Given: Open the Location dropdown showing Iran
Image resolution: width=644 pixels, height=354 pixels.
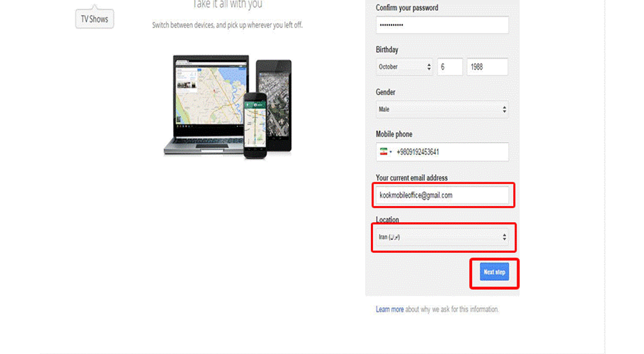Looking at the screenshot, I should pyautogui.click(x=442, y=237).
